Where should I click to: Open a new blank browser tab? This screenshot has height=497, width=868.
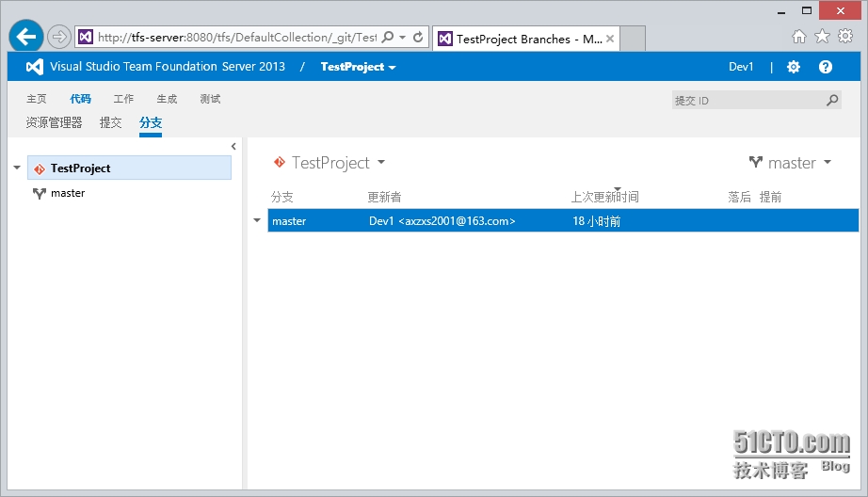[x=633, y=39]
